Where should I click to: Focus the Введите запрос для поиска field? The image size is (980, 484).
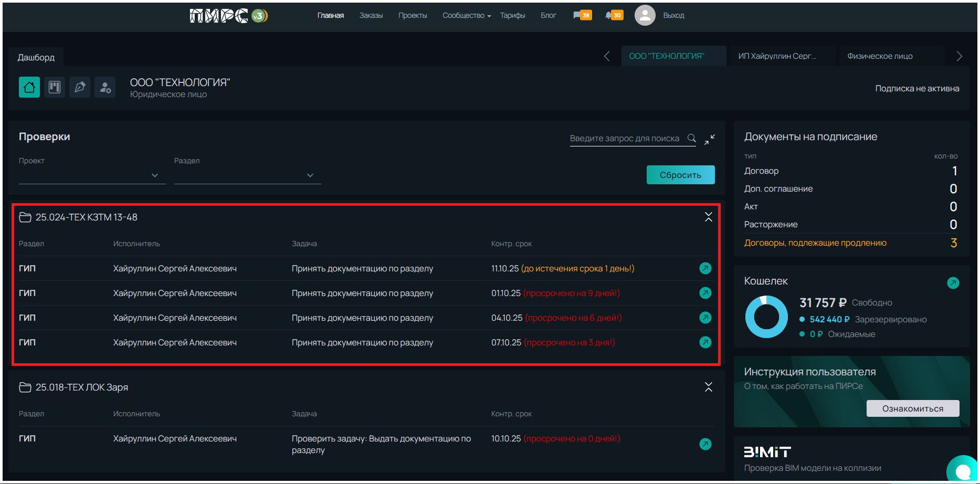click(625, 139)
